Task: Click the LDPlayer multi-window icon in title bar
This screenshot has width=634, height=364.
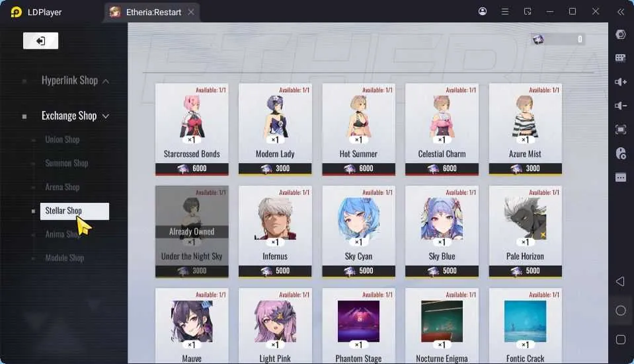Action: (x=528, y=11)
